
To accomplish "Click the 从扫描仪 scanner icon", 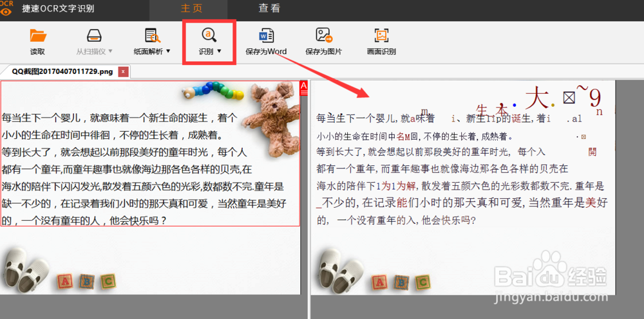I will 94,35.
